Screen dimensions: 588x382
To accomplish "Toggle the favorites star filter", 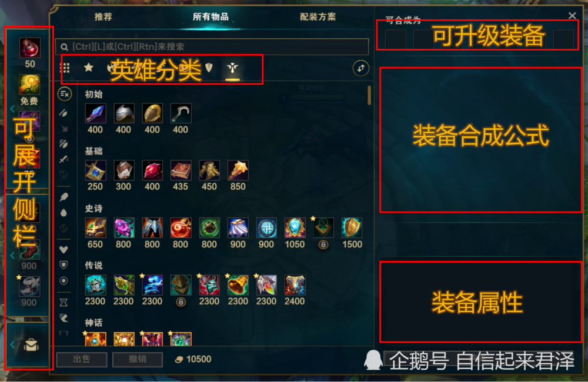I will (89, 68).
